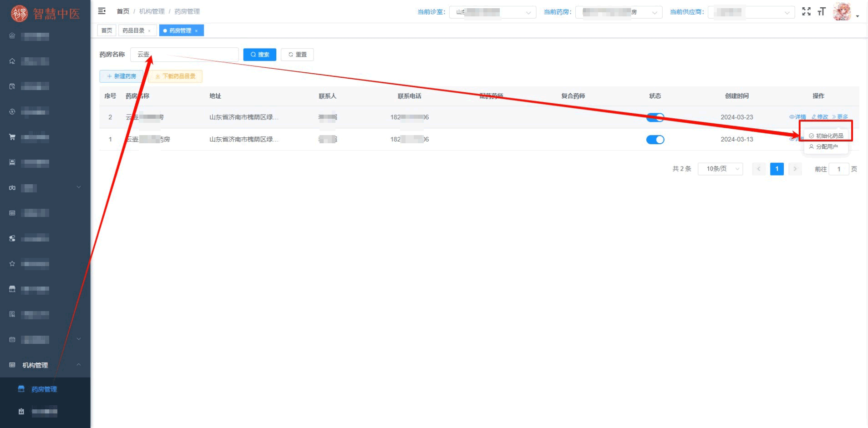Click the 药房名称 search input field

[191, 55]
